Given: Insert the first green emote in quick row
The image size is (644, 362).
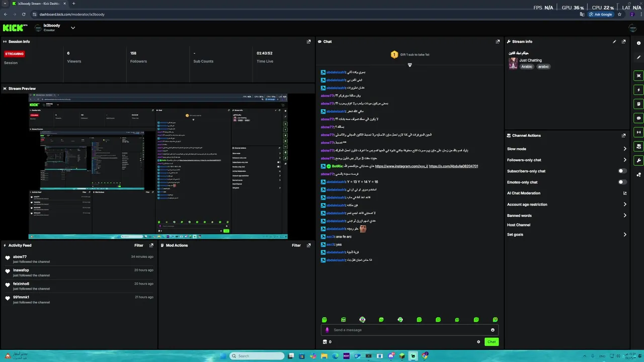Looking at the screenshot, I should click(x=325, y=320).
